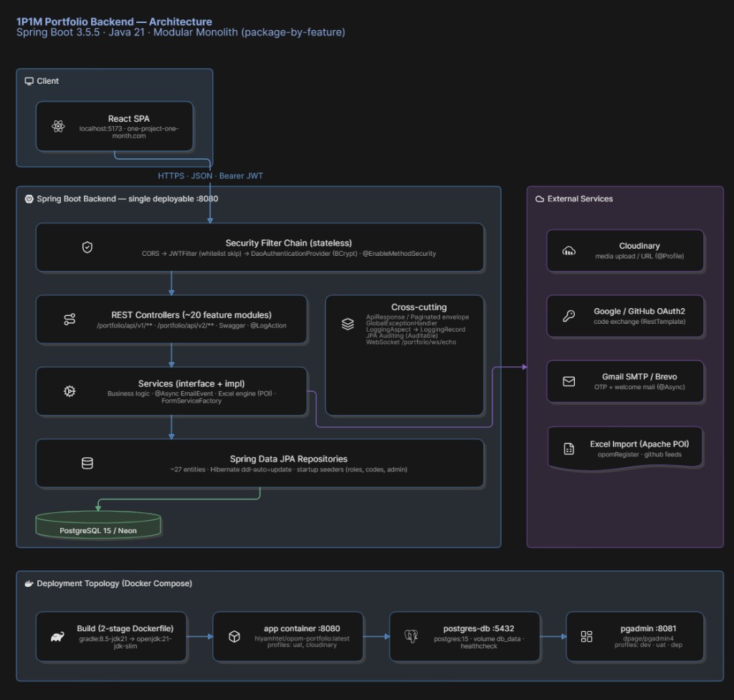Click the Security Filter Chain (stateless) title
Viewport: 734px width, 700px height.
point(288,243)
